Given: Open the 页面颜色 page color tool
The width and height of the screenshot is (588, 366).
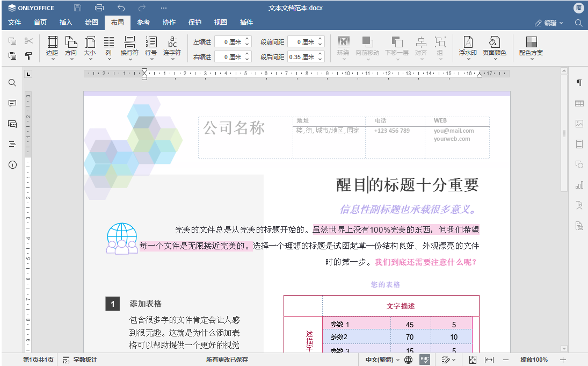Looking at the screenshot, I should coord(494,48).
